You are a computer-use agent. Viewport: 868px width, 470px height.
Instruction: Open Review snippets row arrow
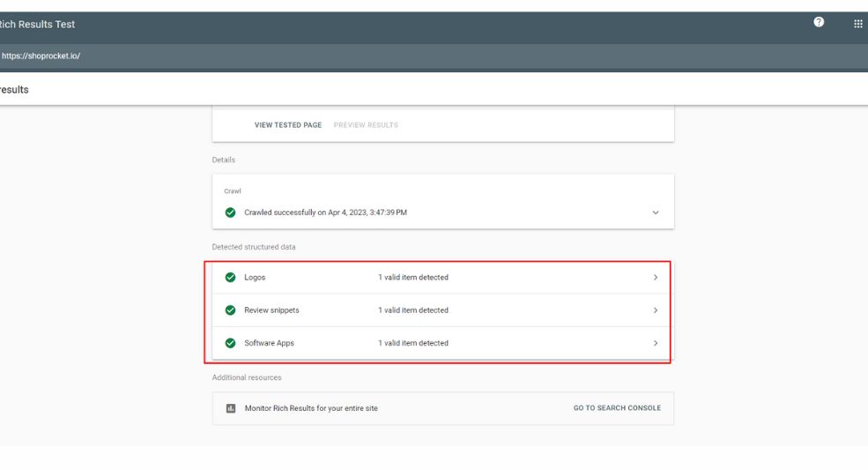(656, 310)
